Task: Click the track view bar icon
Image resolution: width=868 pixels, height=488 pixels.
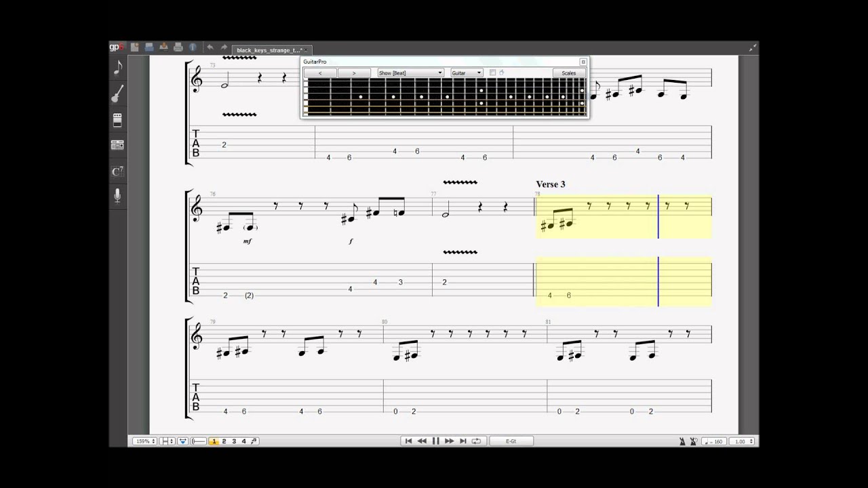Action: pos(199,441)
